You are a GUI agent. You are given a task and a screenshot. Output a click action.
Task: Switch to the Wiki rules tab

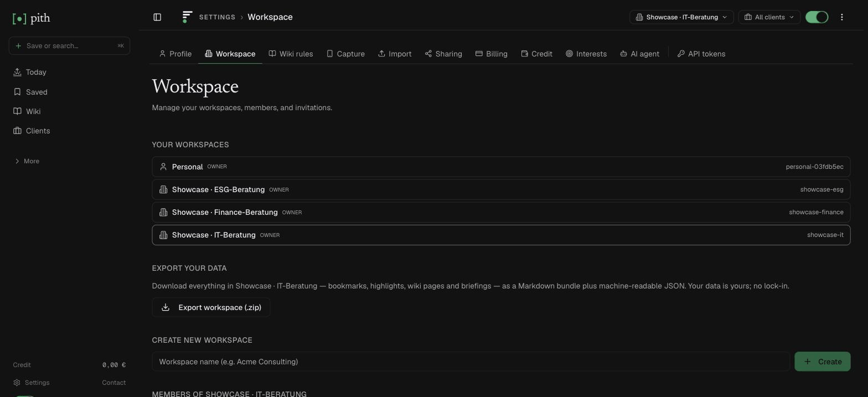(291, 54)
